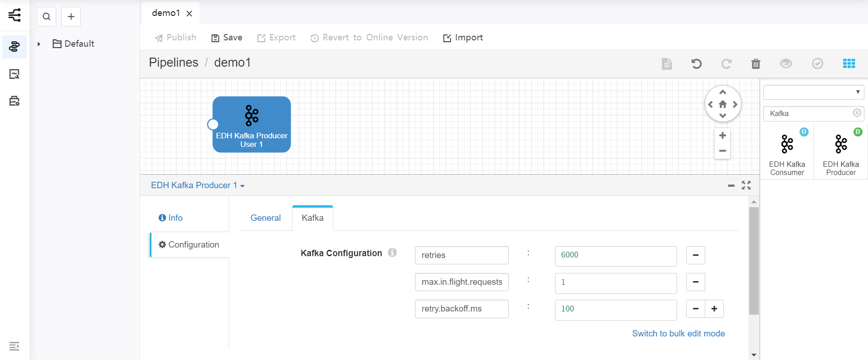Switch to the General tab
This screenshot has width=868, height=360.
tap(265, 218)
